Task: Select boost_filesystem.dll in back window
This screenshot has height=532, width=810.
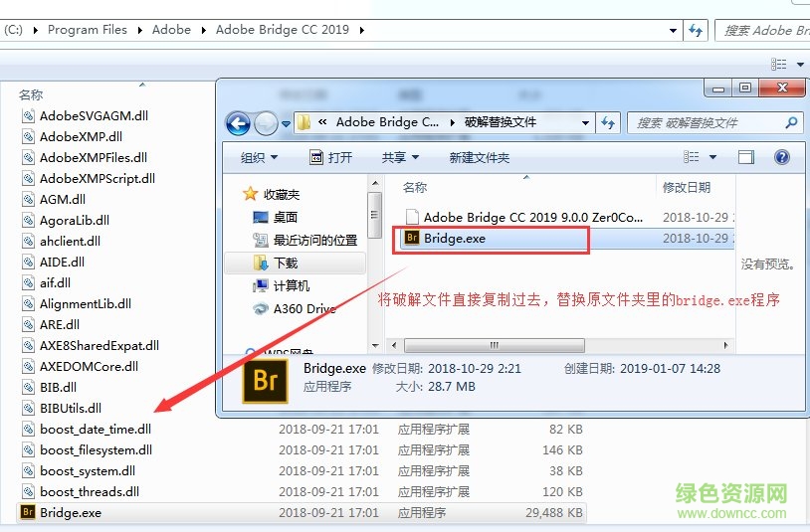Action: pos(97,449)
